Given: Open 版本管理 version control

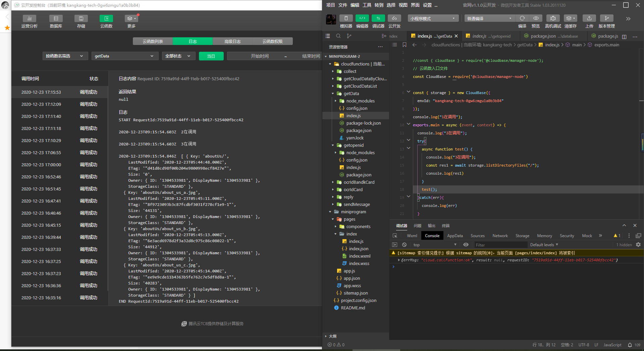Looking at the screenshot, I should tap(607, 18).
